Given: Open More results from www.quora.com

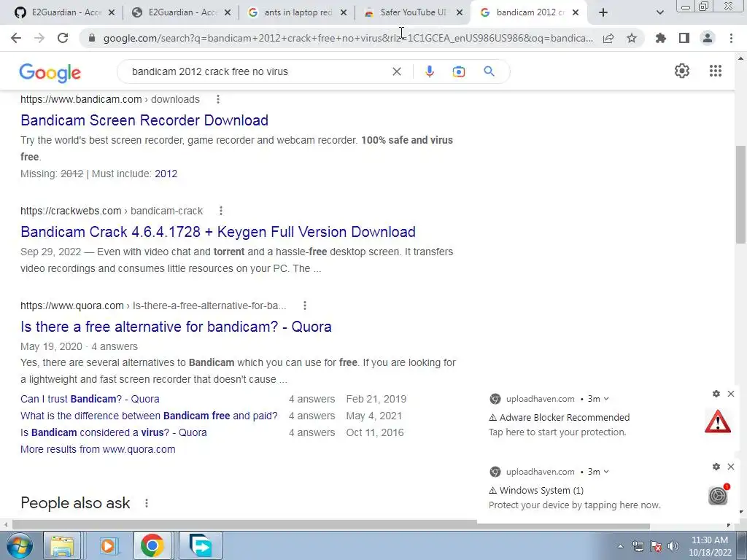Looking at the screenshot, I should (x=98, y=449).
